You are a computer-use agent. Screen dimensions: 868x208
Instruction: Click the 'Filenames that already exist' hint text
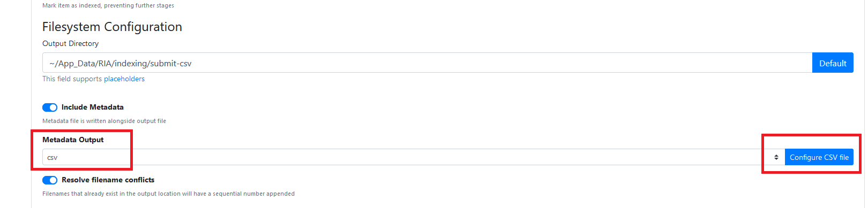point(168,194)
